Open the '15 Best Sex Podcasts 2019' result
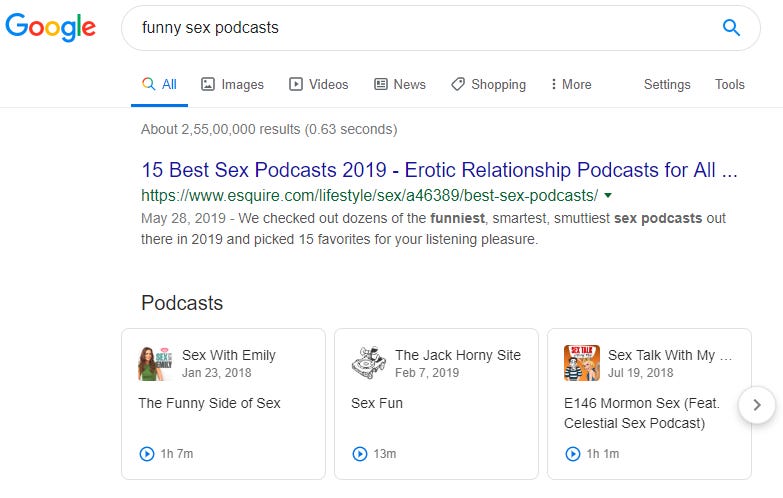This screenshot has width=783, height=498. pyautogui.click(x=439, y=170)
